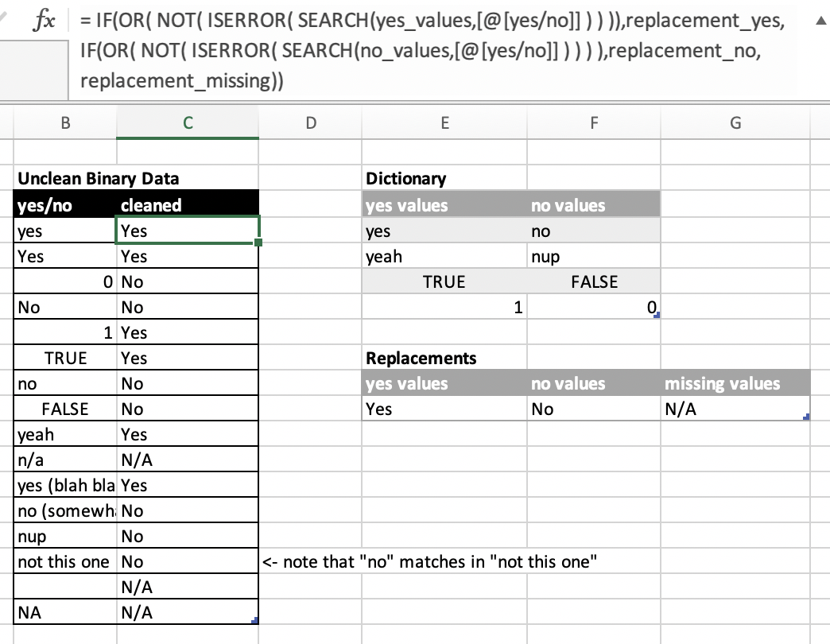
Task: Click the resize handle of Replacements table
Action: [807, 417]
